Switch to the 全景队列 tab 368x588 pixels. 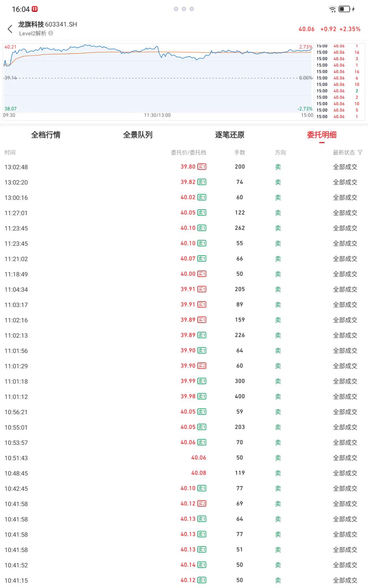click(138, 135)
